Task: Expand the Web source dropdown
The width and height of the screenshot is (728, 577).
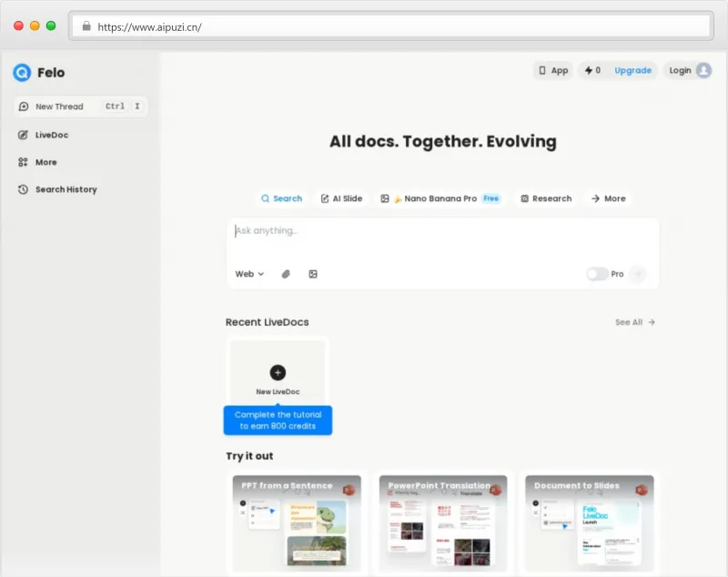Action: click(x=249, y=274)
